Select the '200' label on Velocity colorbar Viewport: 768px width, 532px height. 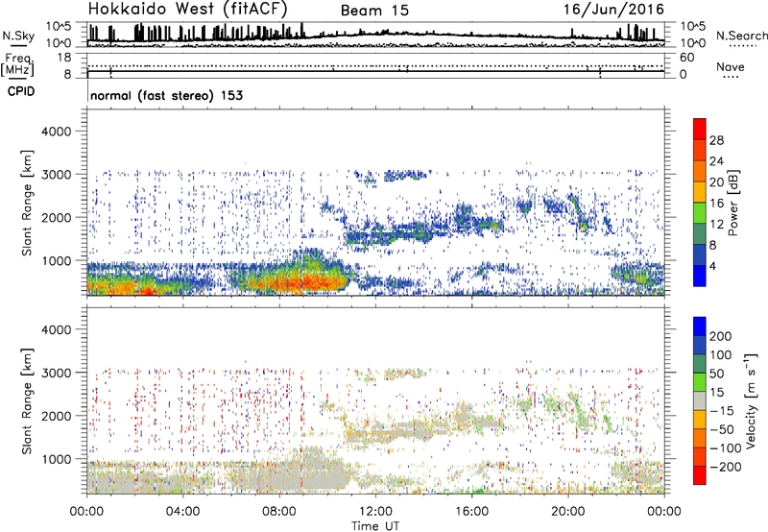click(721, 336)
